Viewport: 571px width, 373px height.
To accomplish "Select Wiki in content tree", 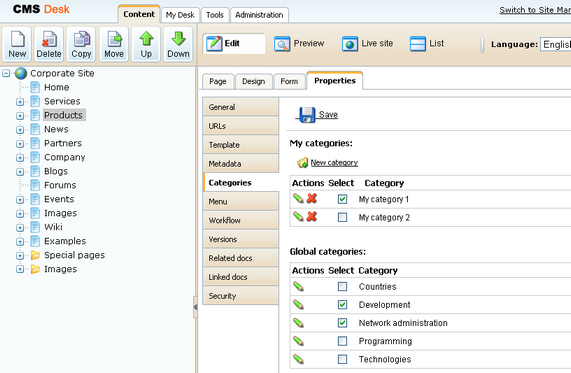I will pyautogui.click(x=53, y=227).
